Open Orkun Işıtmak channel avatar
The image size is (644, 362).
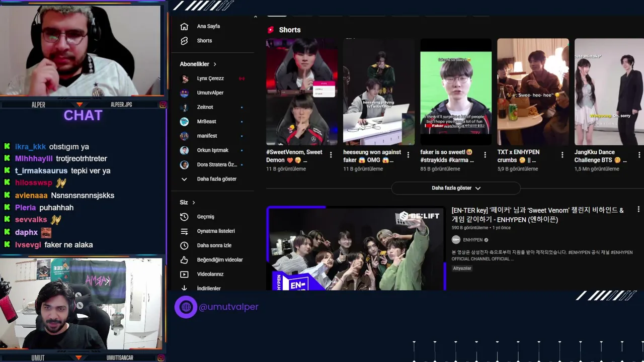pyautogui.click(x=185, y=150)
